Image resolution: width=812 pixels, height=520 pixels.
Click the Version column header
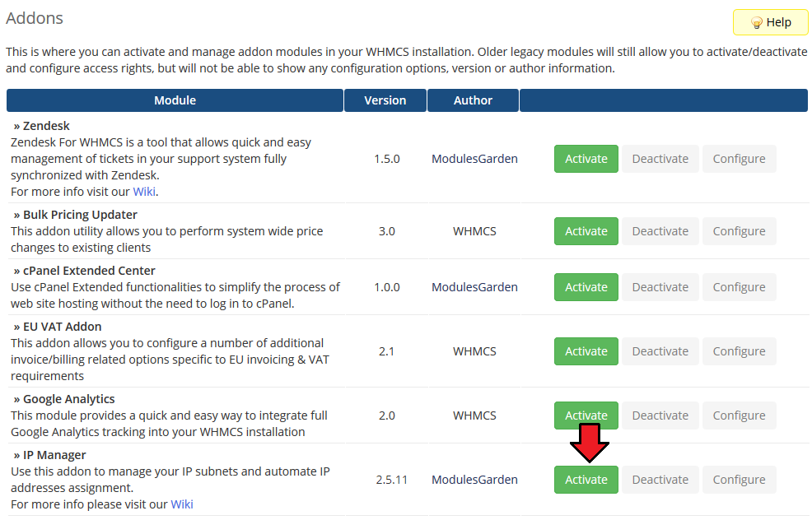385,100
